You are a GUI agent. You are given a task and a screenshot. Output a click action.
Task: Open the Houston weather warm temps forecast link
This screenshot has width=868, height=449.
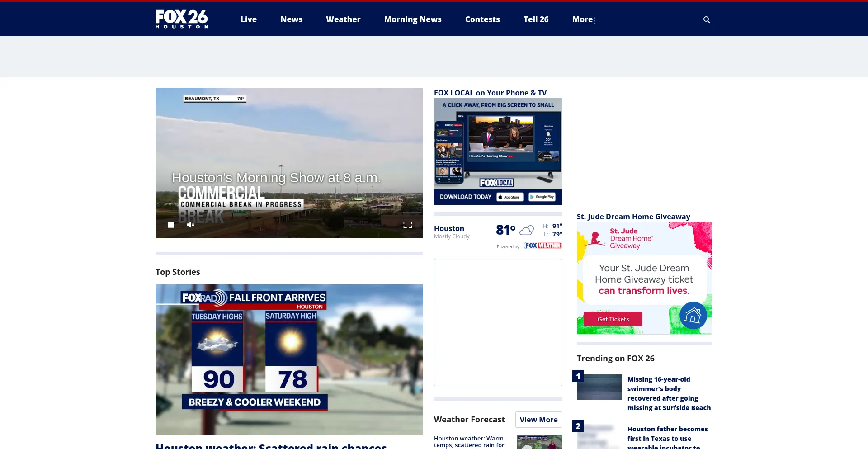[x=469, y=442]
